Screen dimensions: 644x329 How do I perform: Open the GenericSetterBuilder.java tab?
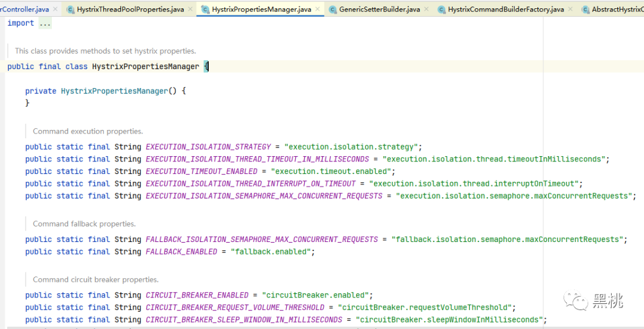[x=379, y=9]
